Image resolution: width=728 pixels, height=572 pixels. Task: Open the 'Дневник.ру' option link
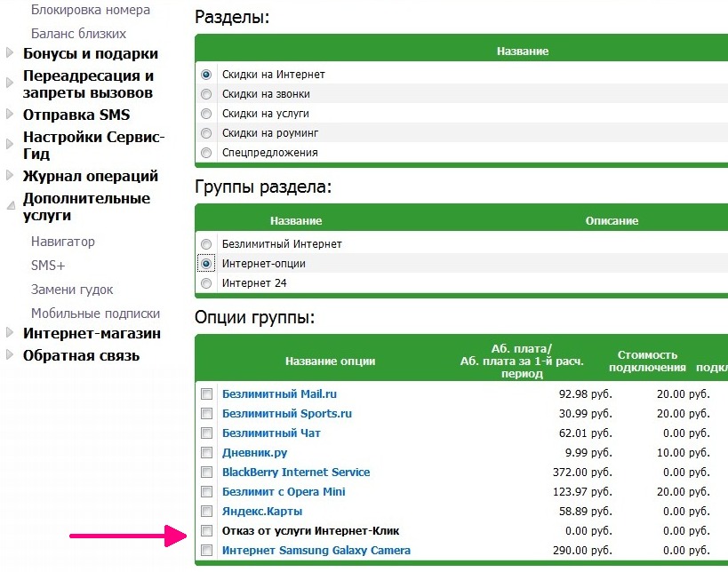(x=254, y=453)
